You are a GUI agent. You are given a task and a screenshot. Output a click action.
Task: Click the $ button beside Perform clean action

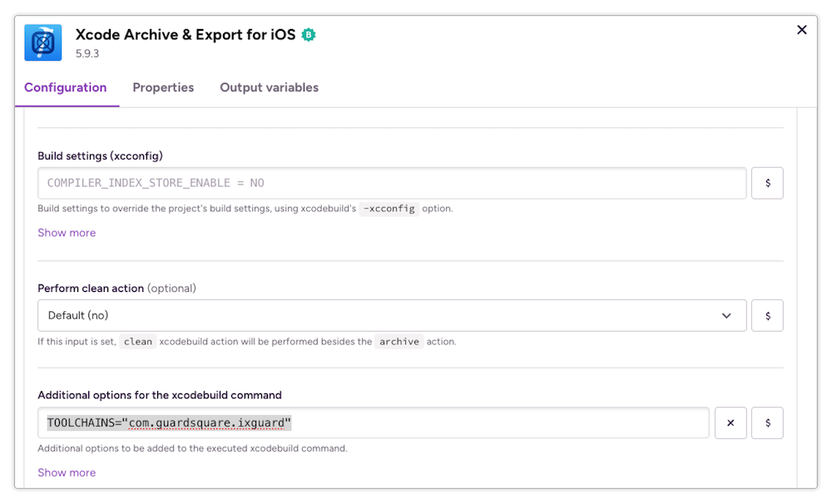766,315
